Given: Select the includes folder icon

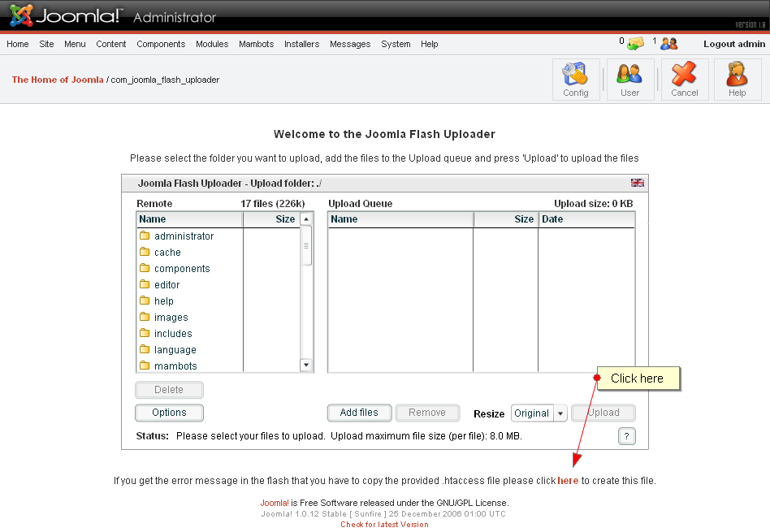Looking at the screenshot, I should (x=145, y=333).
